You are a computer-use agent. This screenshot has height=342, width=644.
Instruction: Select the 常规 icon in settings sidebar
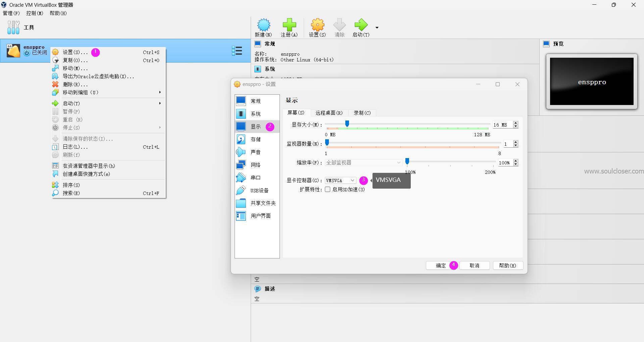(241, 101)
